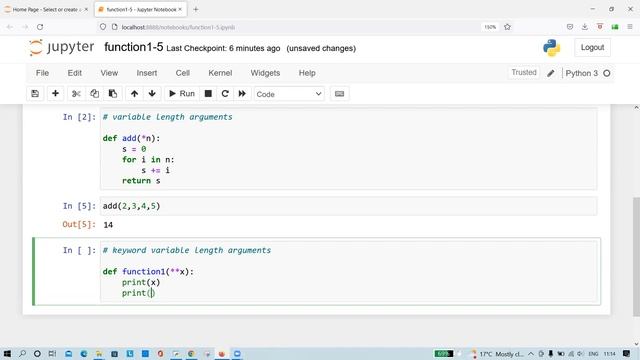Go back in browser history
This screenshot has width=640, height=360.
[x=10, y=27]
